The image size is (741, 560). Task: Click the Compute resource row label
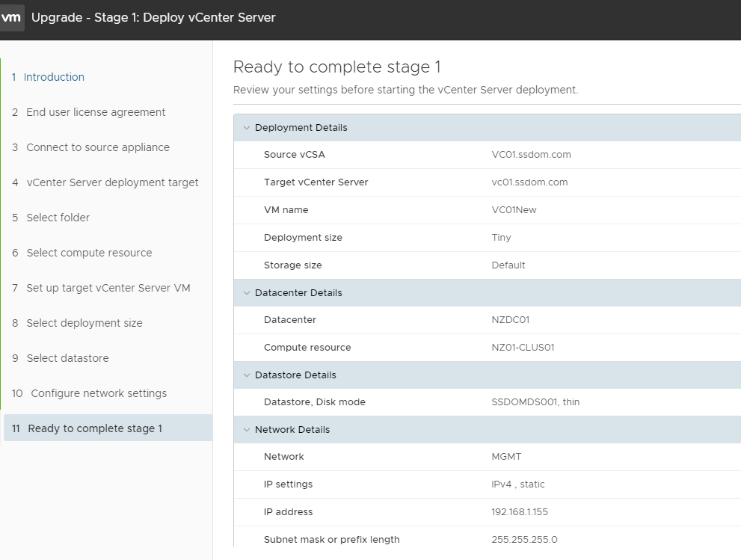pos(307,348)
